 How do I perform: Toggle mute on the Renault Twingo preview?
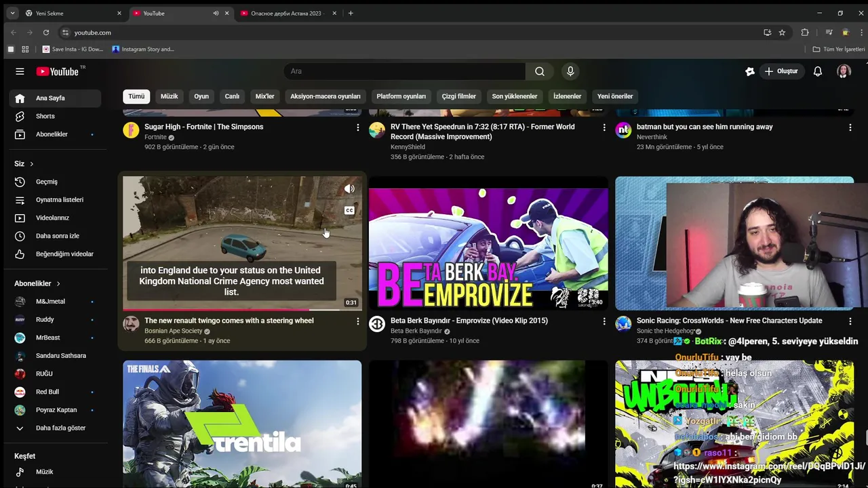tap(349, 189)
